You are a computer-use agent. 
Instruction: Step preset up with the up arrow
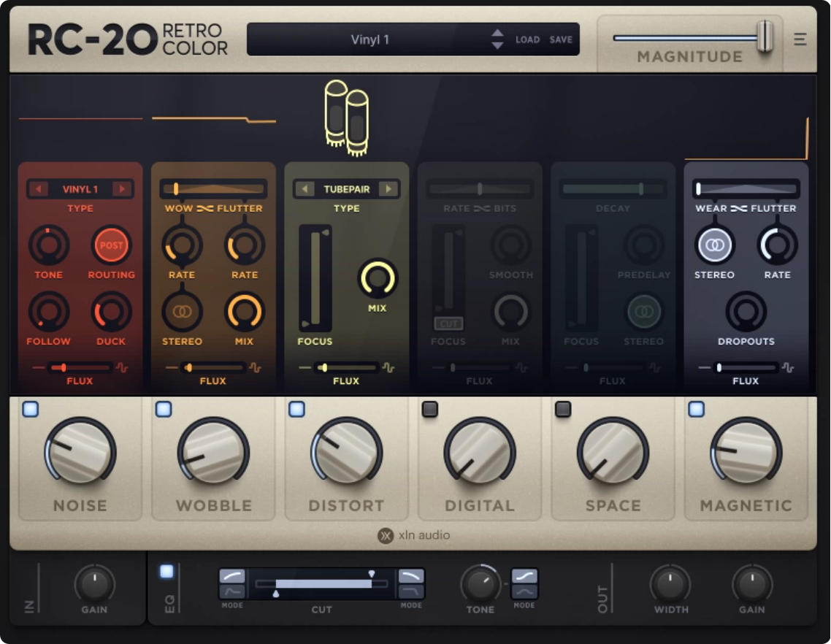497,33
